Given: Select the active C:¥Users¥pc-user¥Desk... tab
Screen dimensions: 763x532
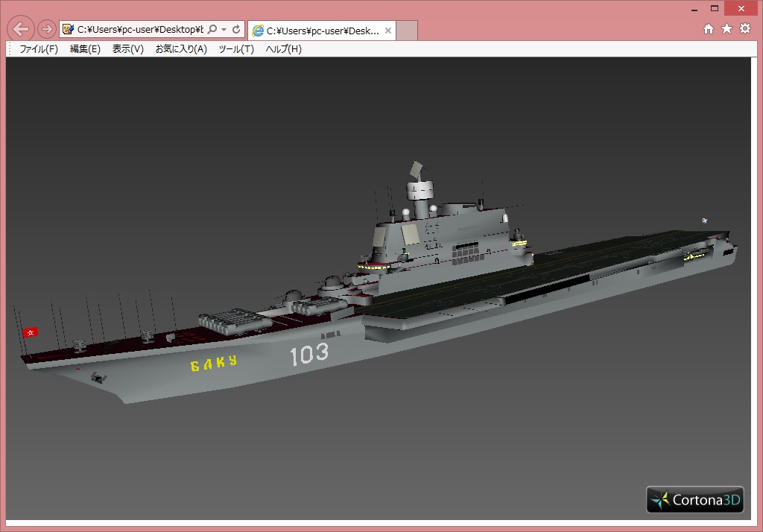Looking at the screenshot, I should click(x=321, y=31).
